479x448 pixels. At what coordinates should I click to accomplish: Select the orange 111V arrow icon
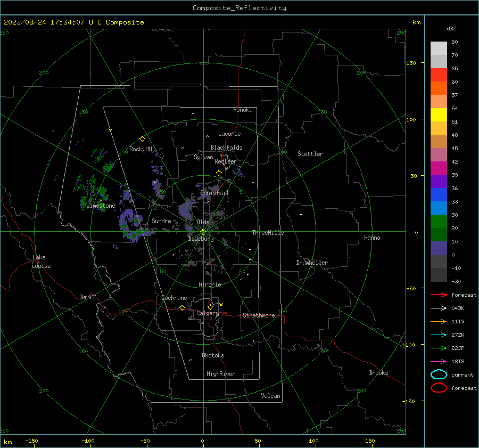pyautogui.click(x=439, y=321)
